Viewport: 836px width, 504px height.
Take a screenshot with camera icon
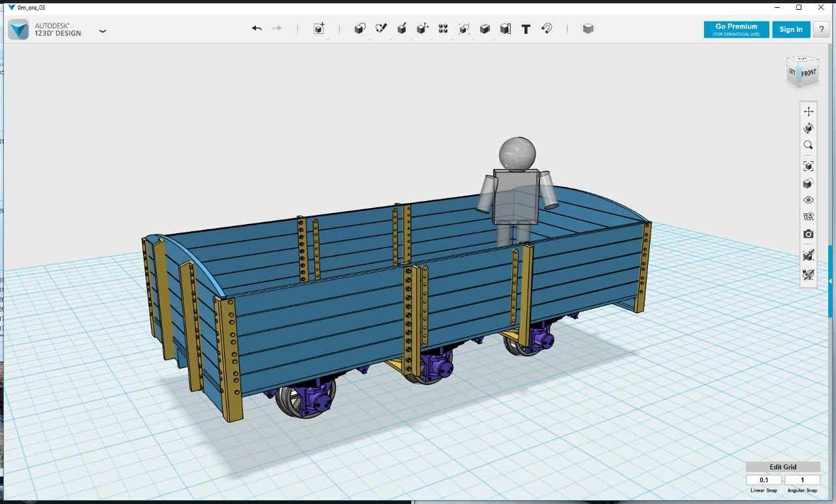click(809, 234)
